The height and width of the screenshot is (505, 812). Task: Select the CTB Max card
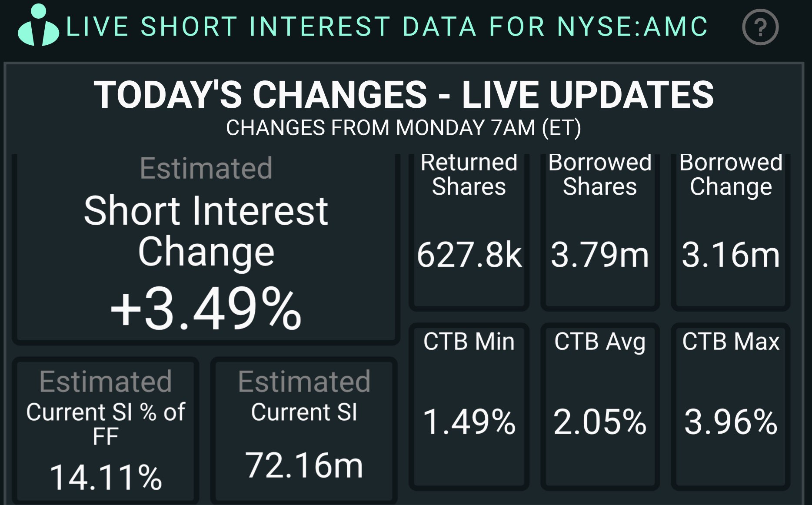(731, 406)
